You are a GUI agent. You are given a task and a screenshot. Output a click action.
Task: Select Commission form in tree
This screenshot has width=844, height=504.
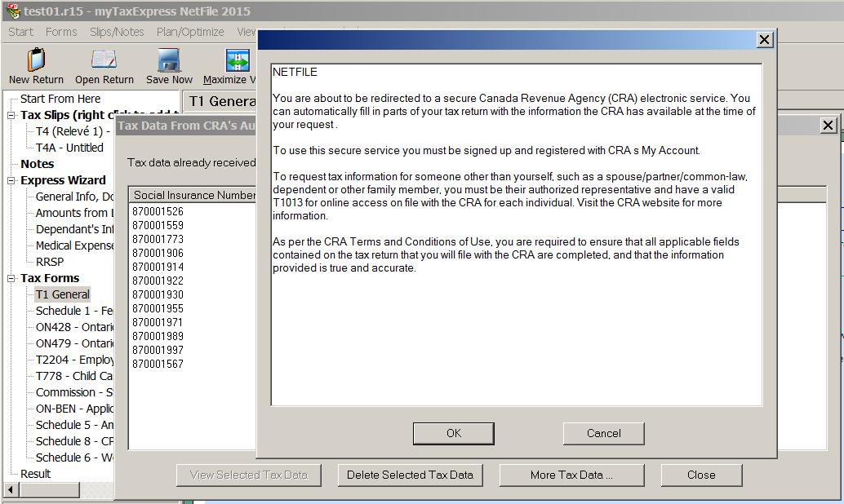point(74,392)
